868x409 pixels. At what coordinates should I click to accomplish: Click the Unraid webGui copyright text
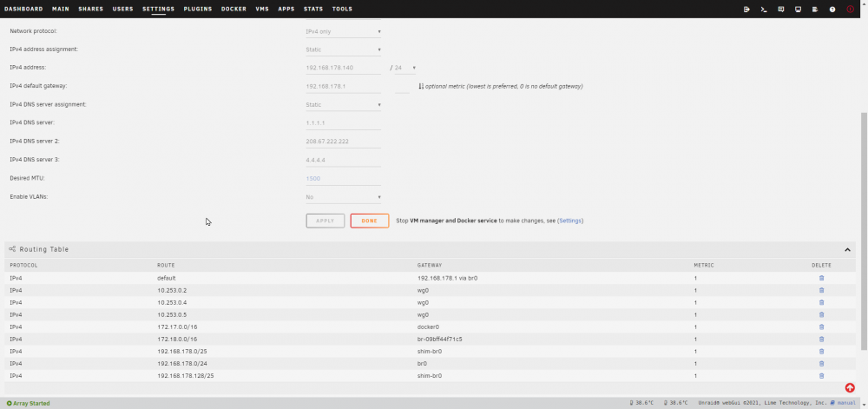point(762,403)
